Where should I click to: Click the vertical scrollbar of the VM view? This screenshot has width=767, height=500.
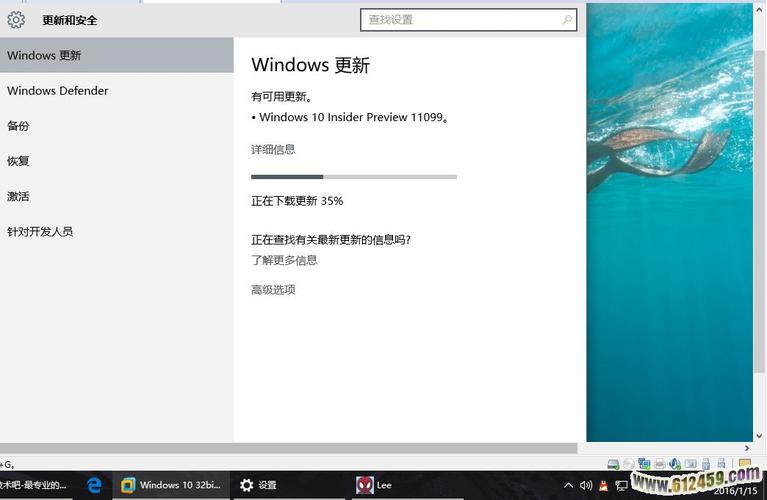coord(759,210)
